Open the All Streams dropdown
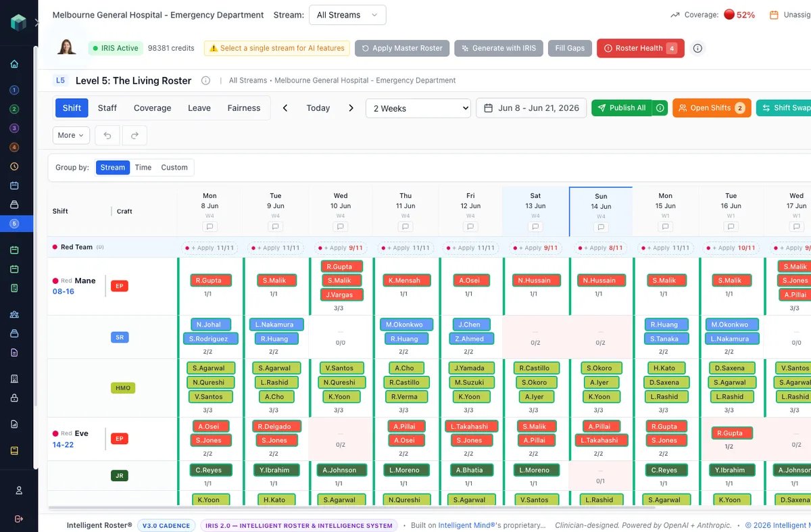 [347, 15]
